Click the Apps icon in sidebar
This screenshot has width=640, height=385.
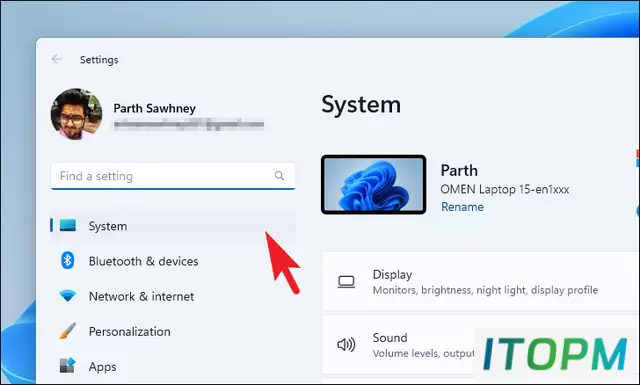(67, 365)
